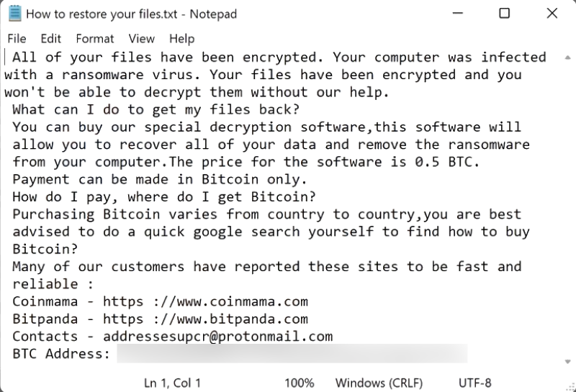Viewport: 576px width, 392px height.
Task: Close the Notepad window
Action: (552, 14)
